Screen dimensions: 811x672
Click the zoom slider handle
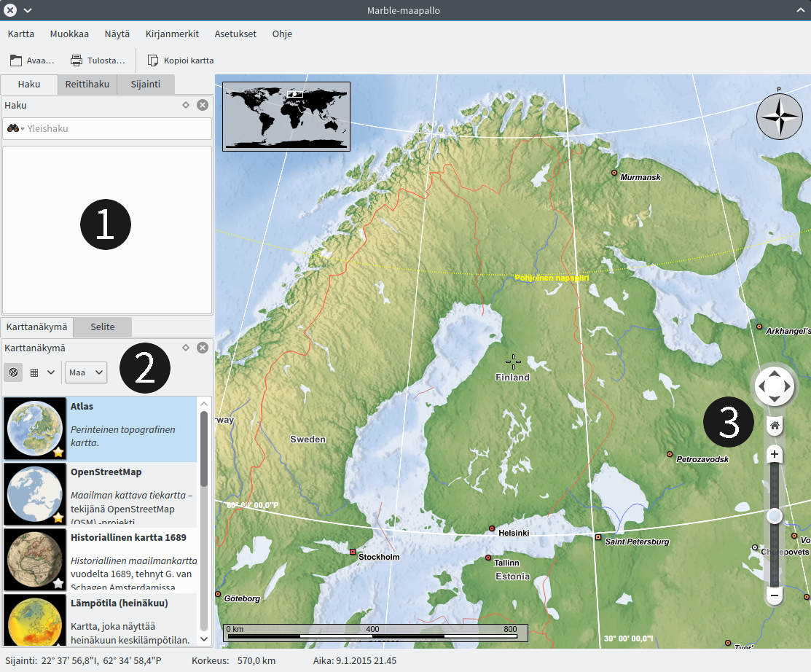[x=775, y=516]
